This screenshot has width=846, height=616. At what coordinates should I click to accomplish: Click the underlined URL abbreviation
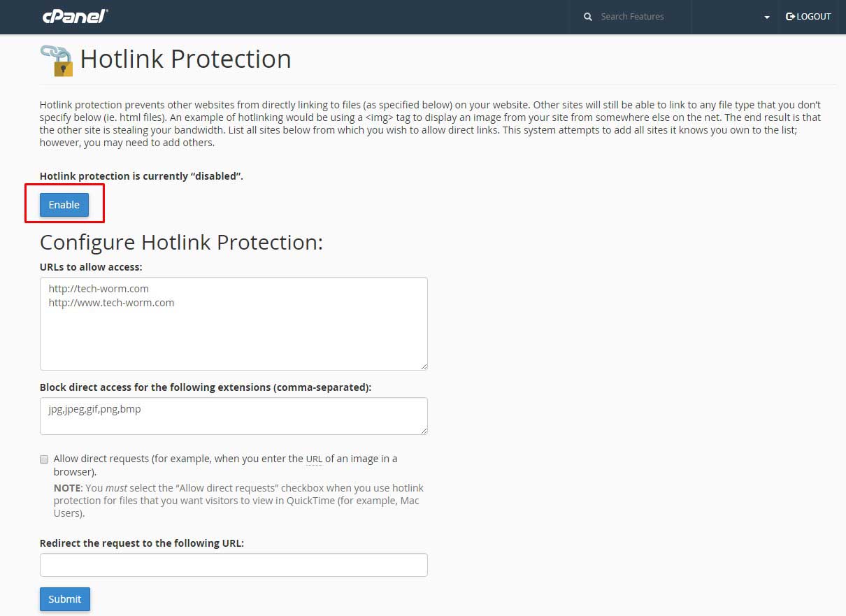pyautogui.click(x=314, y=459)
